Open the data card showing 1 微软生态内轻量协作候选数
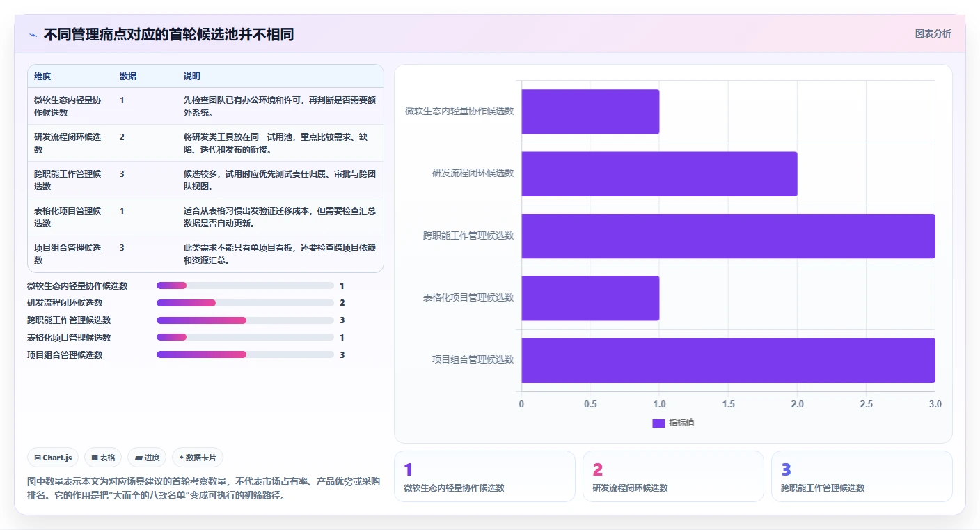Viewport: 980px width, 530px height. (484, 476)
